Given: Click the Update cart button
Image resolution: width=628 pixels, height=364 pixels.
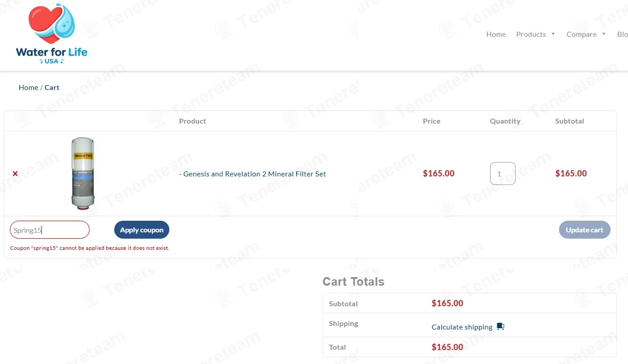Looking at the screenshot, I should click(x=585, y=230).
